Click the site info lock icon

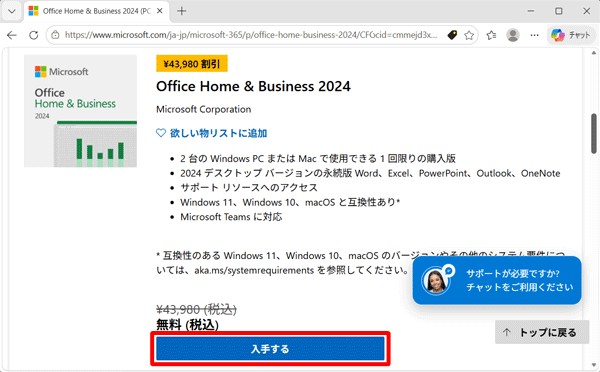[x=55, y=35]
